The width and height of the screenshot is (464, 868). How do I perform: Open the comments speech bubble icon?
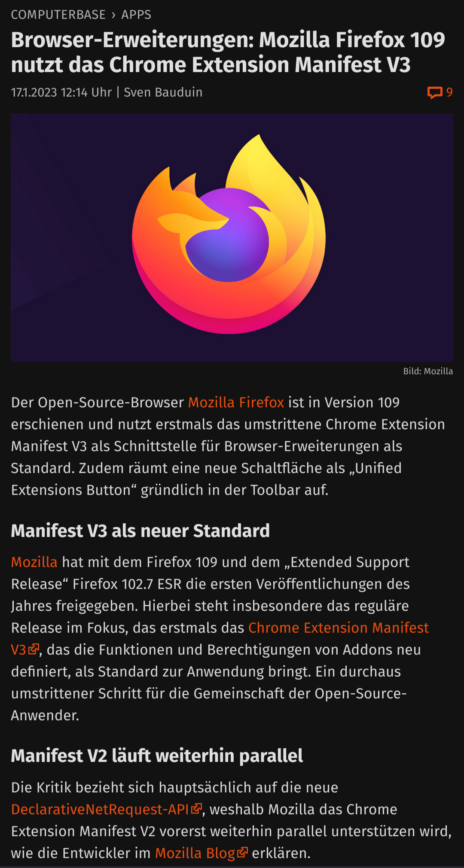click(x=434, y=92)
